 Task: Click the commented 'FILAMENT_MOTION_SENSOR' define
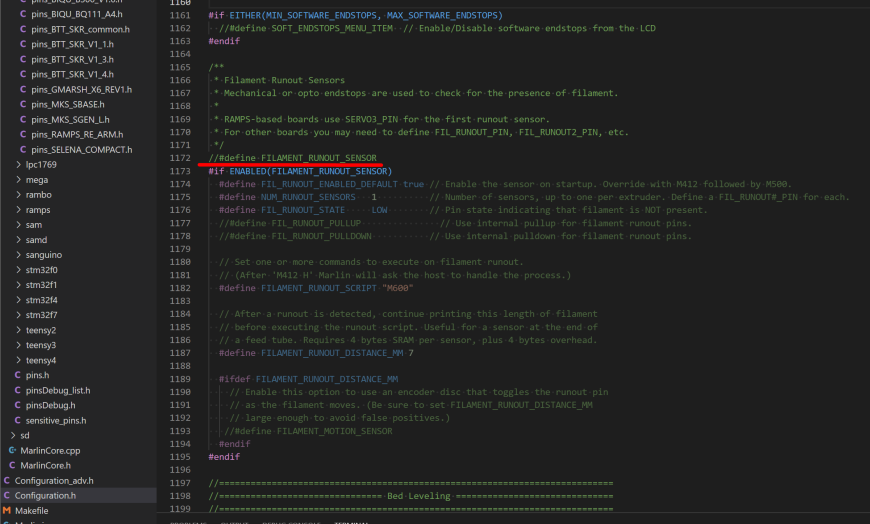click(335, 431)
